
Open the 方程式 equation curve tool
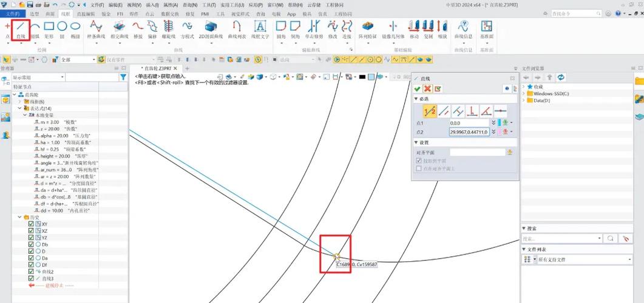[x=188, y=30]
